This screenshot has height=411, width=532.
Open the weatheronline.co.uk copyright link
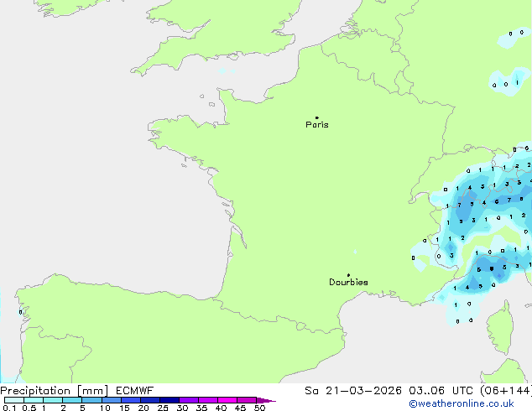462,403
